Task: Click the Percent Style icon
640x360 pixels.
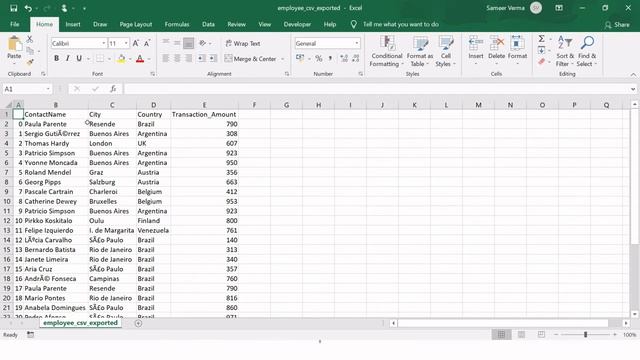Action: coord(319,58)
